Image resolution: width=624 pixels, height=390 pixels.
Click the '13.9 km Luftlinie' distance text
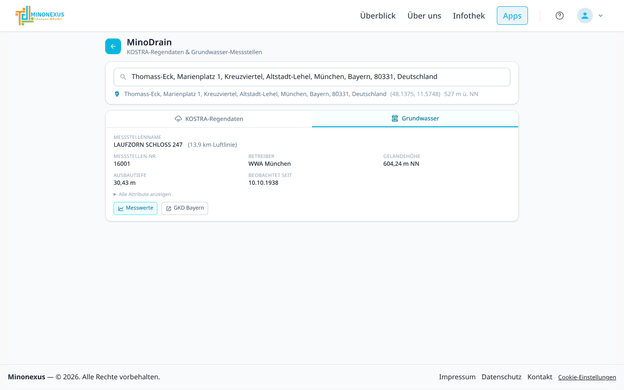click(213, 145)
